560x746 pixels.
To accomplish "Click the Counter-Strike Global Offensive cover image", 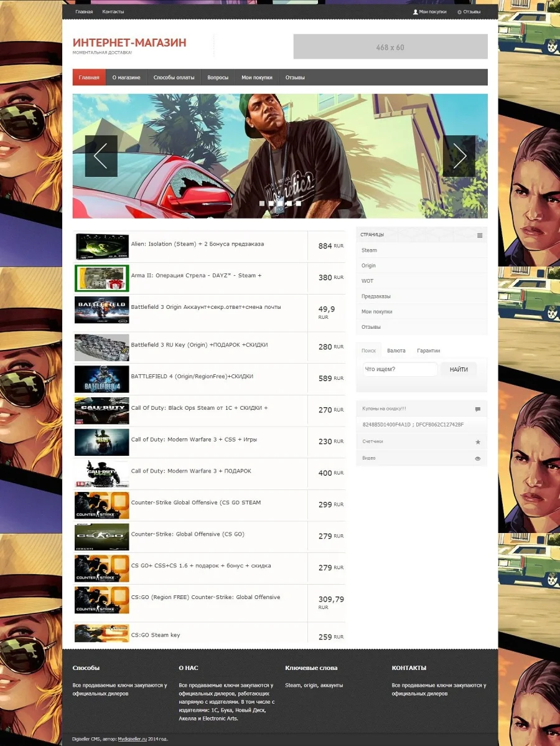I will point(101,505).
